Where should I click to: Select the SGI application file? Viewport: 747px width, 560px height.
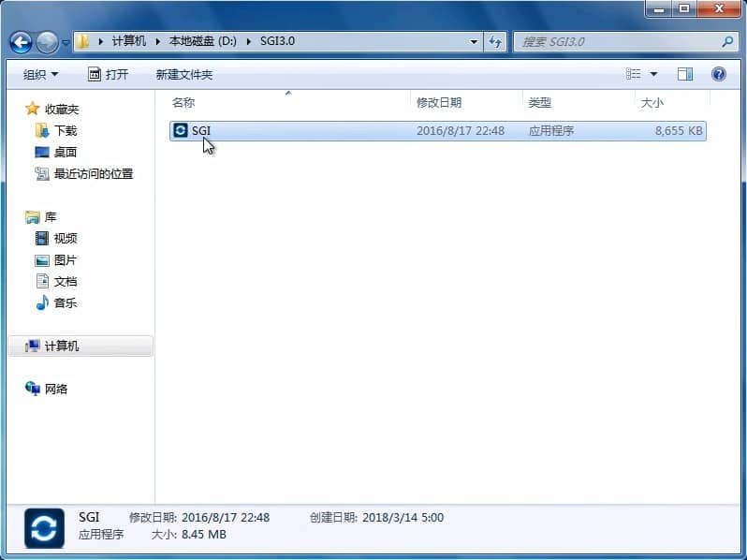tap(201, 131)
